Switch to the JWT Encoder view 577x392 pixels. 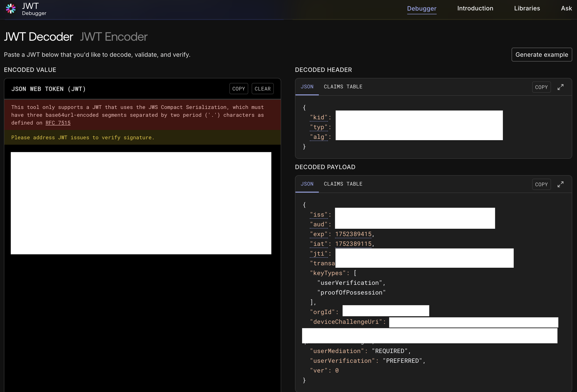[x=114, y=37]
